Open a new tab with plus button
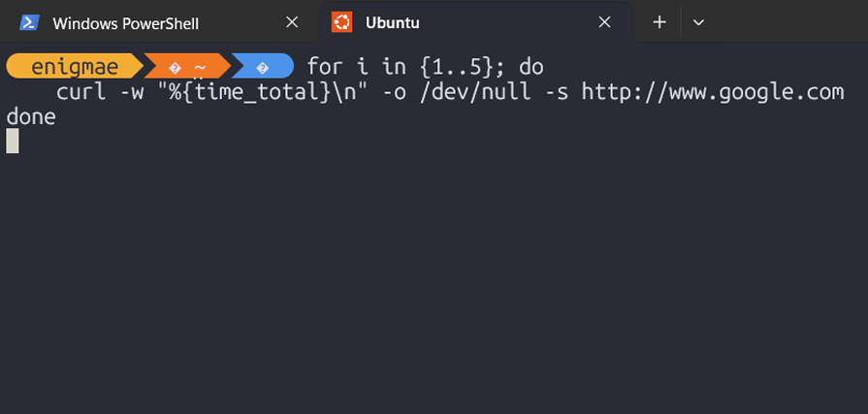This screenshot has height=414, width=868. point(659,22)
